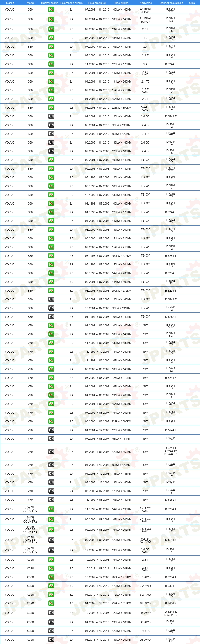Click petrol icon in S80 B 6304 S3 row
Screen dimensions: 200x644
tap(51, 264)
